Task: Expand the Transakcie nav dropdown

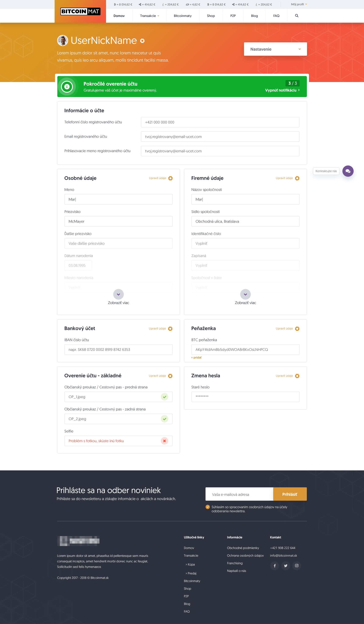Action: (149, 16)
